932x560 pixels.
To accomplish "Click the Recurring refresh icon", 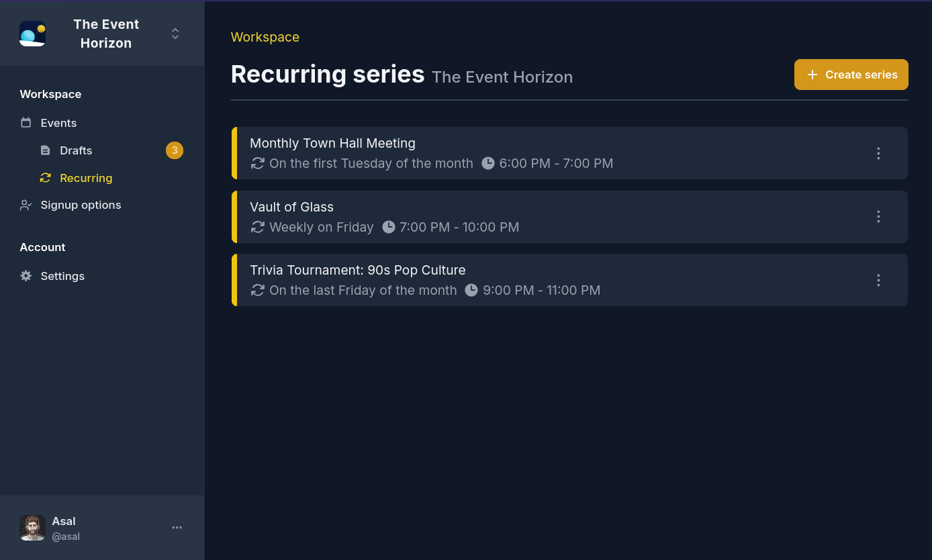I will (44, 177).
